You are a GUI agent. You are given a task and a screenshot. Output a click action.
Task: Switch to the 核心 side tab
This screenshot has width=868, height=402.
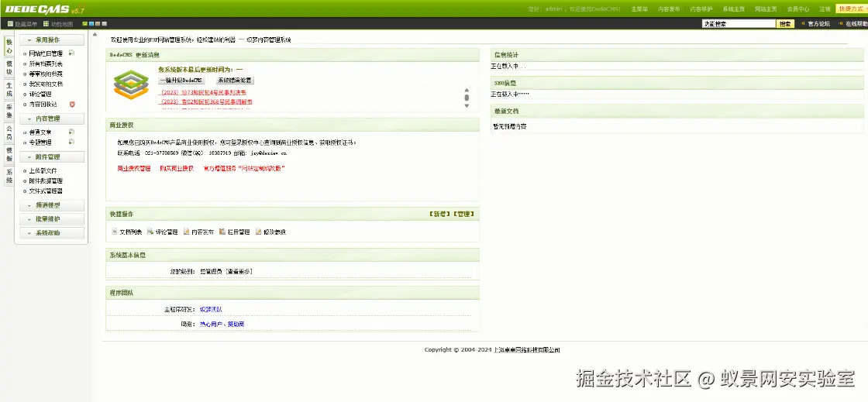[x=9, y=46]
